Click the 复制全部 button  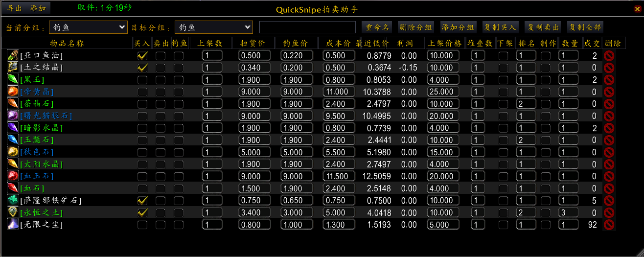[584, 27]
